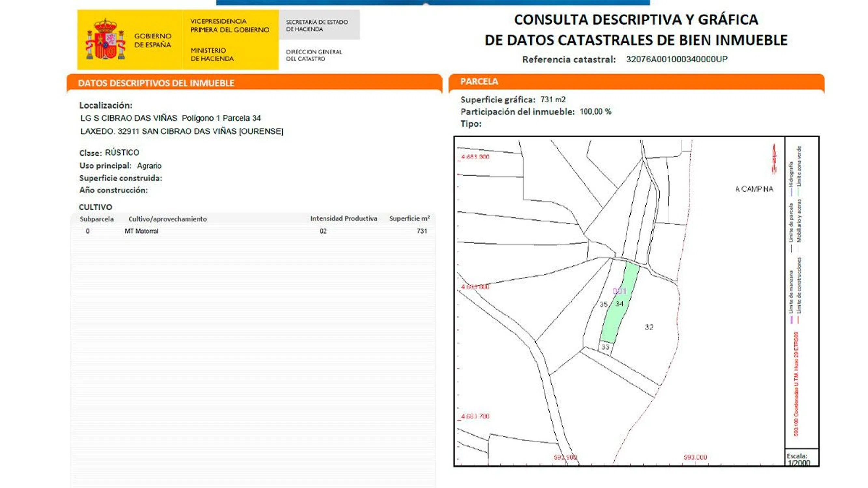Click the Ministerio de Hacienda logo text
The height and width of the screenshot is (488, 868).
pos(212,55)
